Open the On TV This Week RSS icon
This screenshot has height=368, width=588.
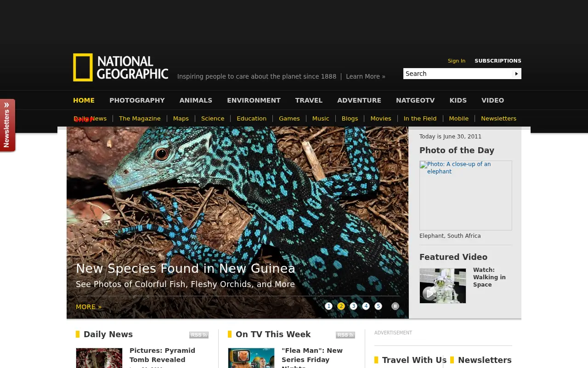[345, 335]
